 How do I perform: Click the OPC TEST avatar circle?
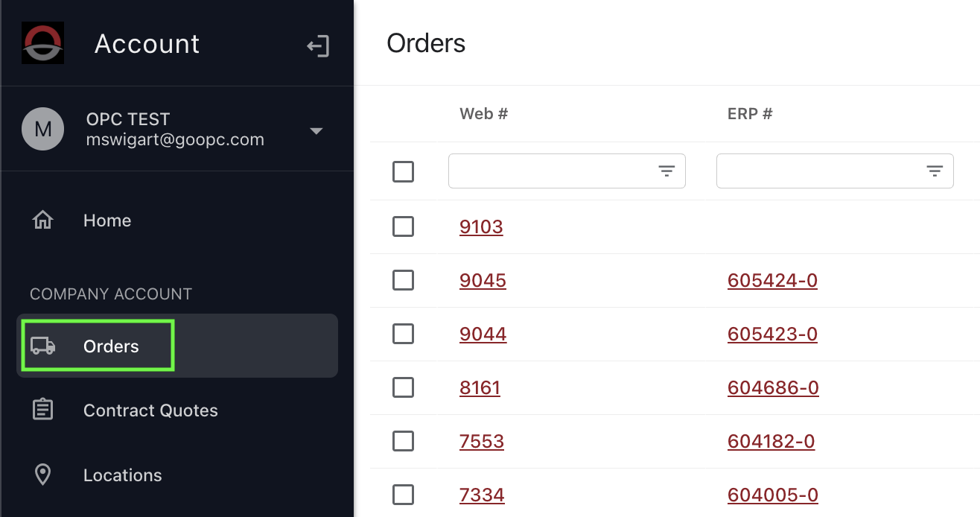click(x=42, y=128)
